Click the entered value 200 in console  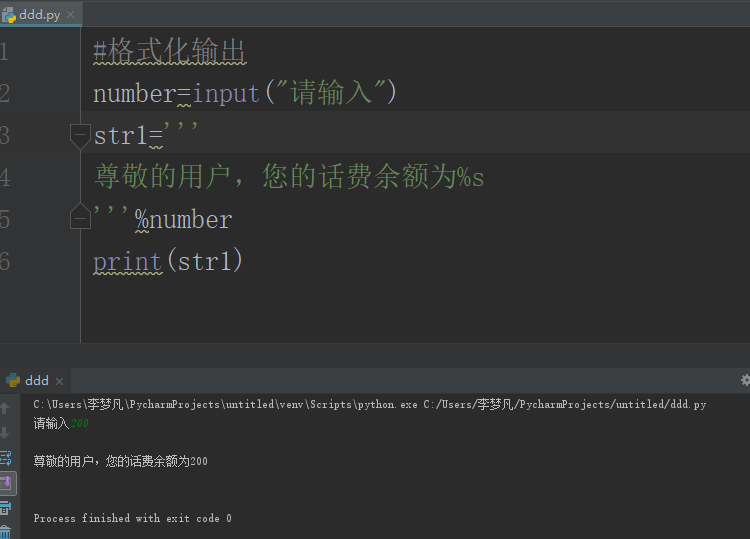(79, 424)
